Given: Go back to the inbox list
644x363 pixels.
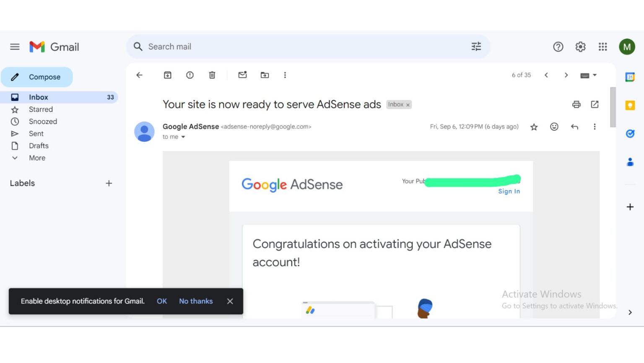Looking at the screenshot, I should tap(140, 75).
